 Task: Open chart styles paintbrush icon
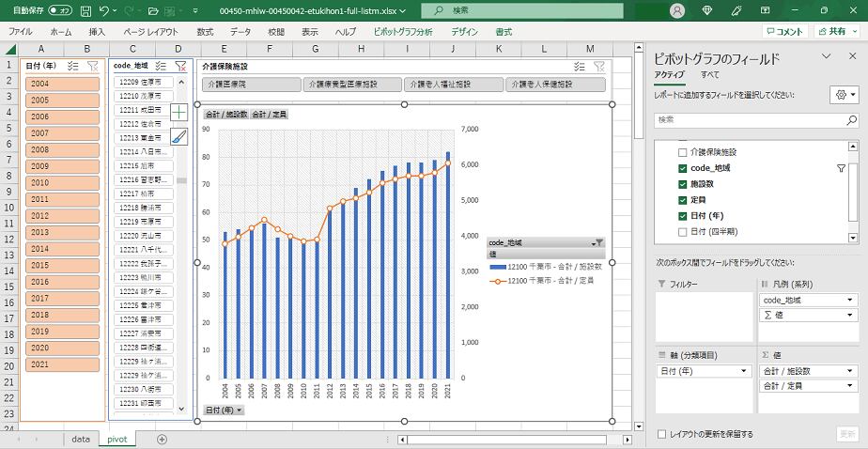178,136
